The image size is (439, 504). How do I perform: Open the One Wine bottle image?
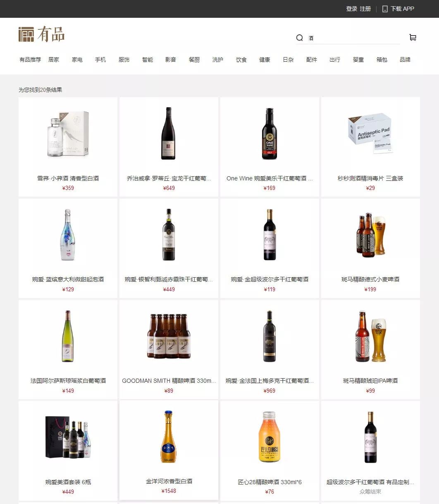[x=270, y=133]
